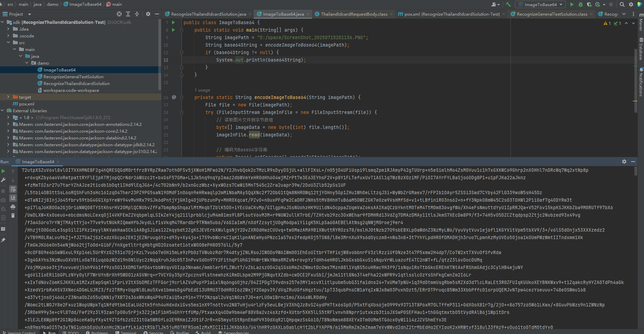The width and height of the screenshot is (644, 334).
Task: Toggle scroll to end in the Run console
Action: point(13,198)
